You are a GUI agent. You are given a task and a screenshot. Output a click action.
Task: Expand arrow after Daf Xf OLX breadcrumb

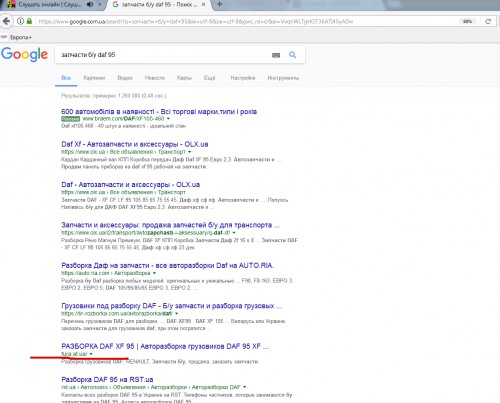[x=190, y=152]
